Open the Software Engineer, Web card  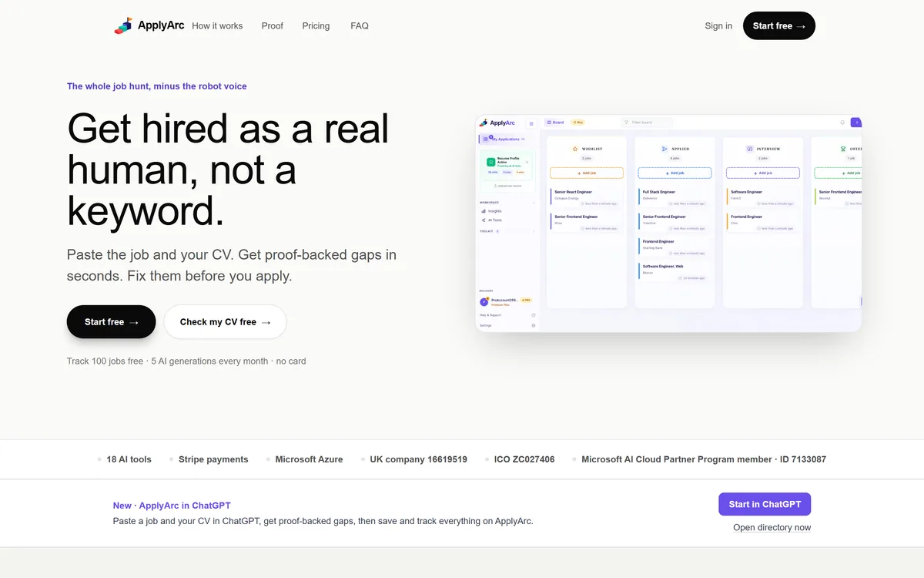(x=675, y=272)
